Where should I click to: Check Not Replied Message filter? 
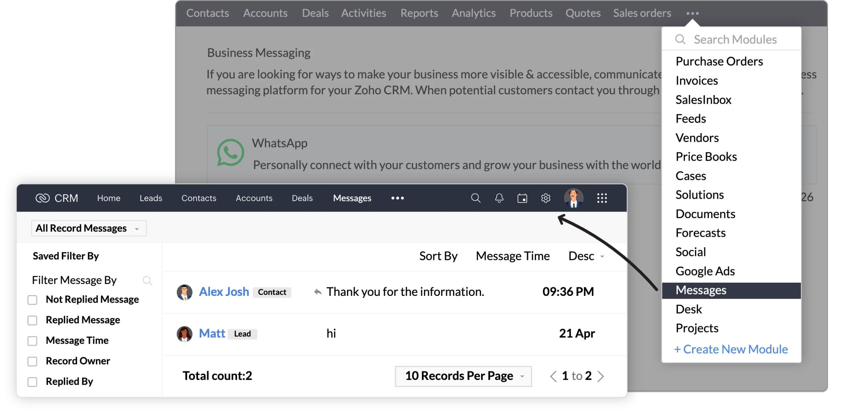pos(32,300)
